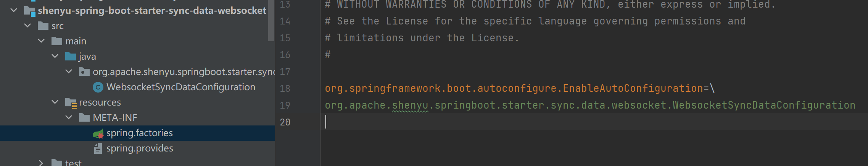The height and width of the screenshot is (166, 868).
Task: Click the project tree vertical scrollbar
Action: [x=271, y=21]
